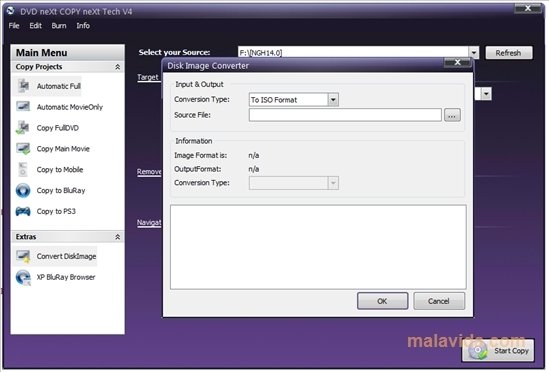Browse for source file with ... button
This screenshot has height=372, width=549.
click(x=452, y=115)
